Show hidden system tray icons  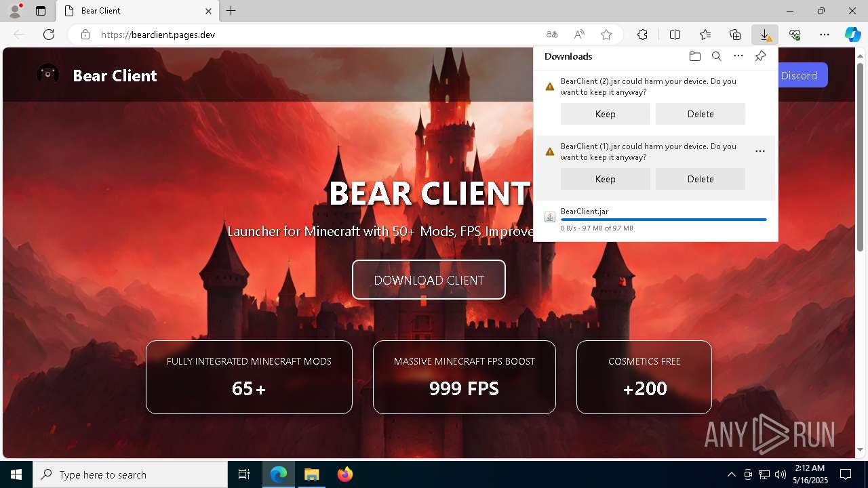click(731, 474)
